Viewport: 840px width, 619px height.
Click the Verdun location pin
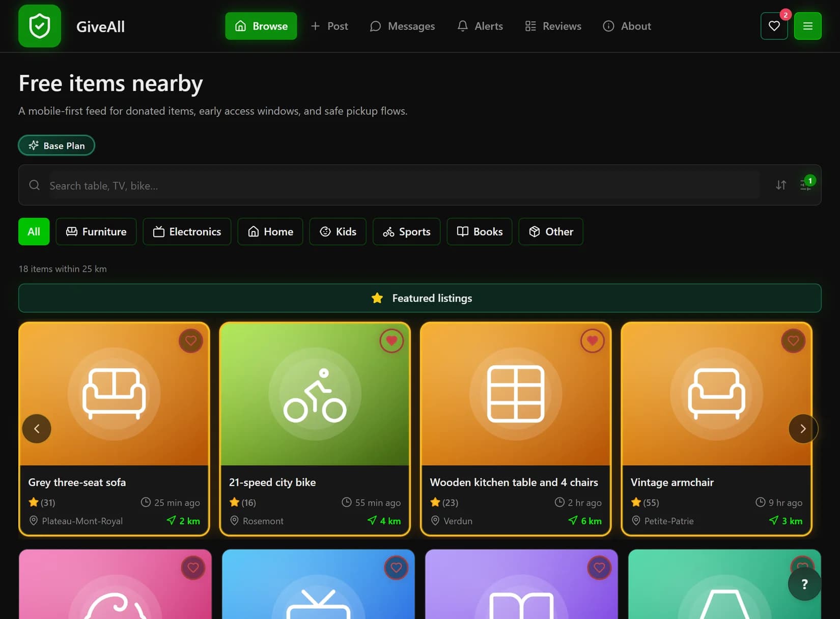coord(435,521)
